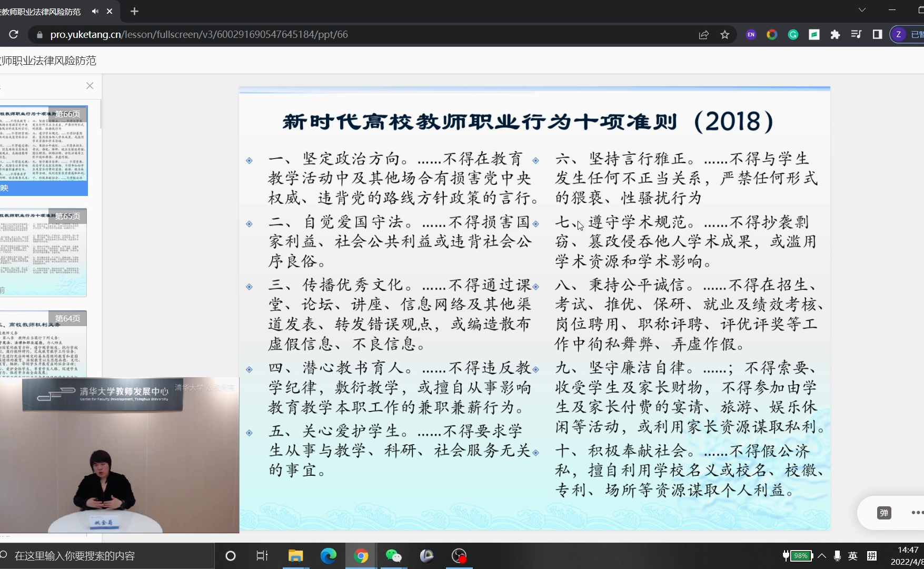Toggle the 弹 danmaku button
This screenshot has height=569, width=924.
coord(885,513)
